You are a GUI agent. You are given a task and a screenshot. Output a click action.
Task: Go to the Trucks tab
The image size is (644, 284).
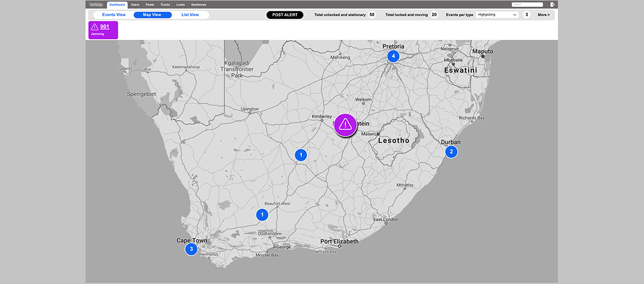click(165, 4)
